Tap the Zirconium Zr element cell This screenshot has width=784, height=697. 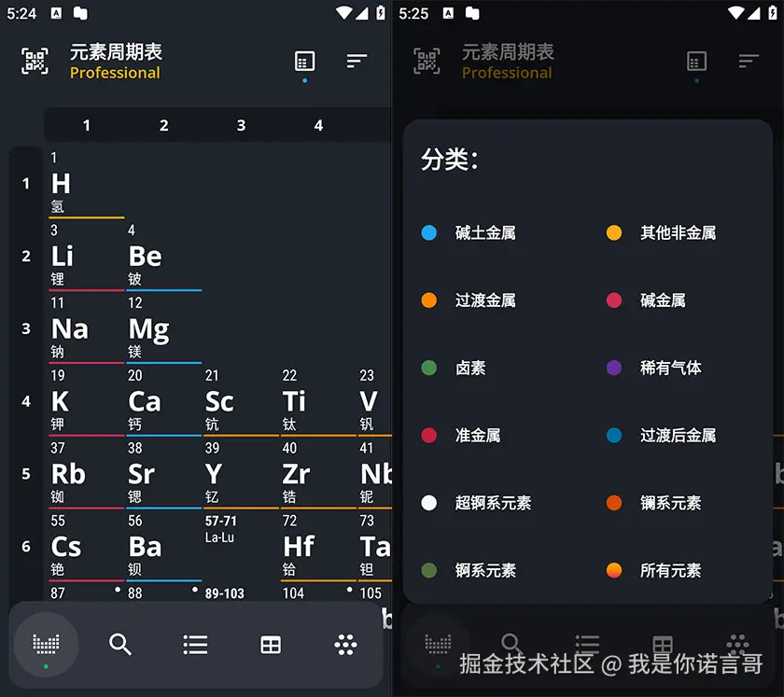(318, 474)
